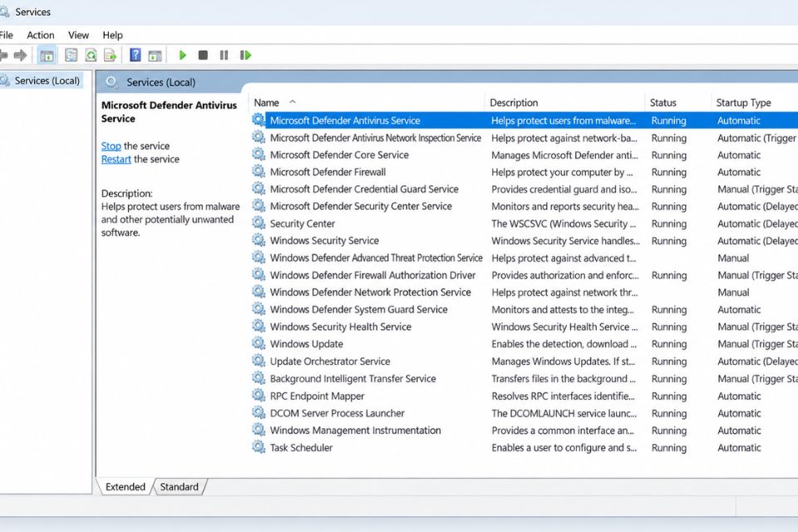Click gear icon next to Windows Security Service
The width and height of the screenshot is (798, 532).
click(259, 240)
